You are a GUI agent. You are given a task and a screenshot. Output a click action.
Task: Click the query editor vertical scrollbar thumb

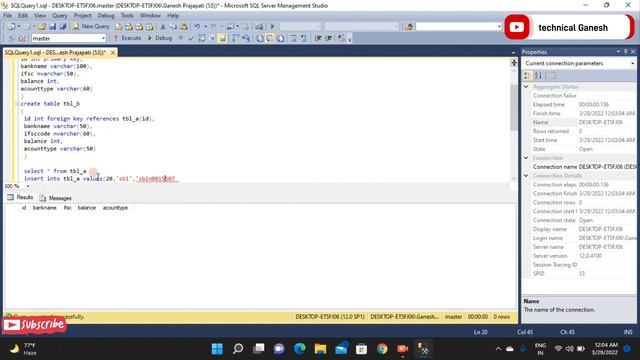(514, 107)
